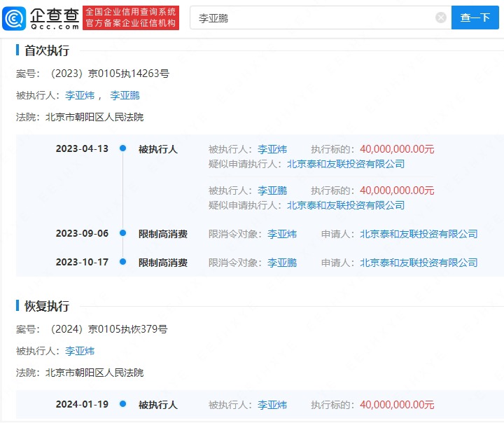Open 李亚鹏 link in 2023-10-17 限制高消费 row
The image size is (504, 423).
pos(282,263)
